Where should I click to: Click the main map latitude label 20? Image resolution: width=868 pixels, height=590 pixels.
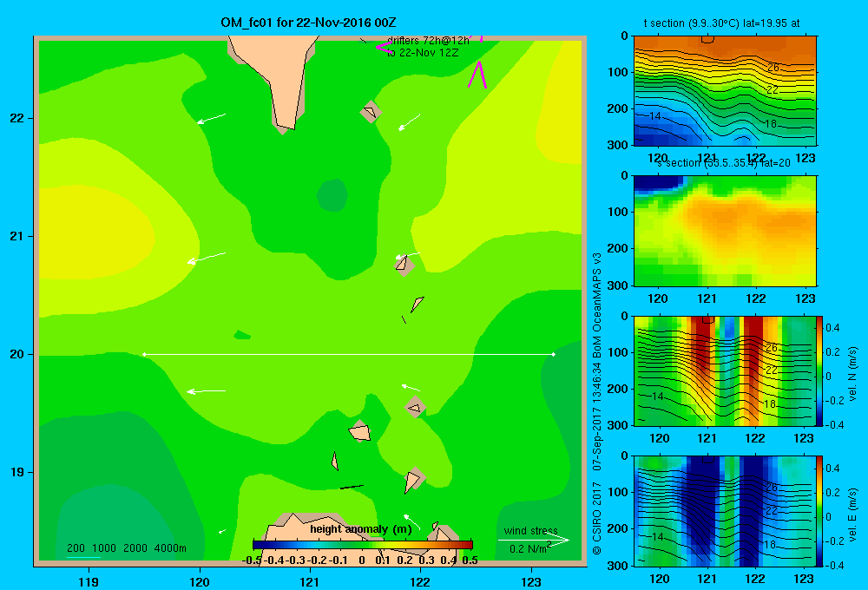16,354
